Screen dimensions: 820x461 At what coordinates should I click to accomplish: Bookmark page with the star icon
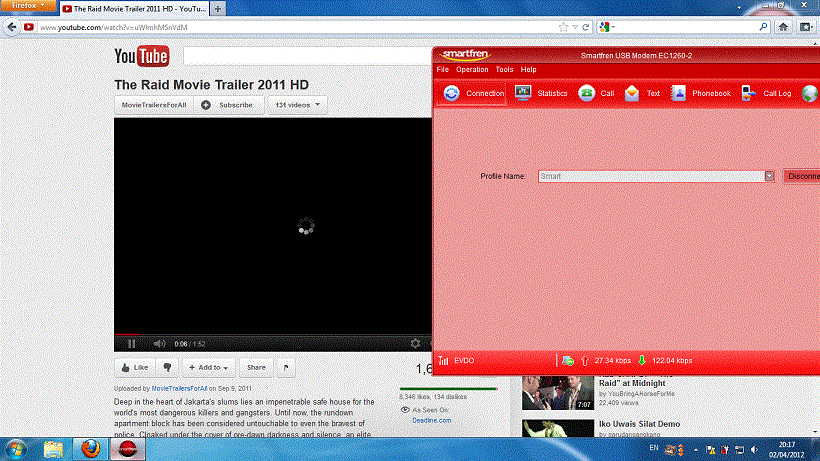[563, 27]
